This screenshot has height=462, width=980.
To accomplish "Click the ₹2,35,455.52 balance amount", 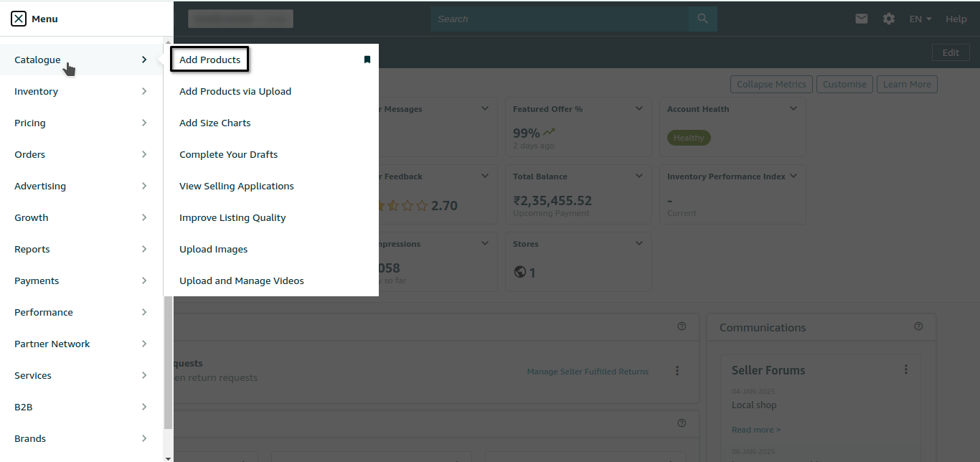I will [x=552, y=201].
